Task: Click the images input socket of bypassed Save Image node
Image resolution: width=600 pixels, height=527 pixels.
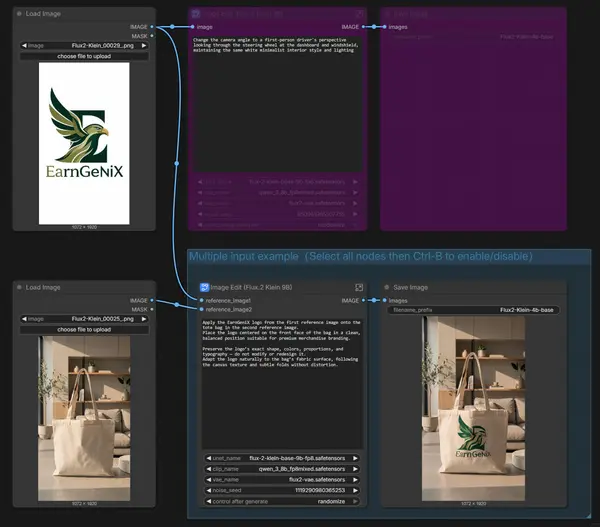Action: coord(385,27)
